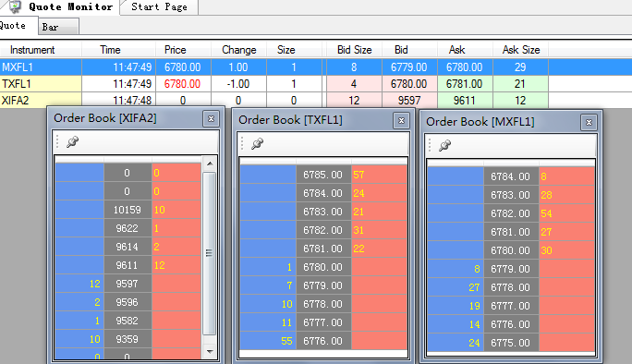
Task: Click price 9622 in XIFA2 order book
Action: point(128,228)
